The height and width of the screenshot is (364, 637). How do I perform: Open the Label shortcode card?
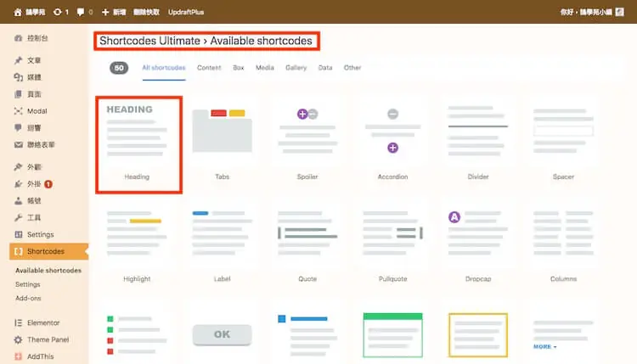click(223, 245)
